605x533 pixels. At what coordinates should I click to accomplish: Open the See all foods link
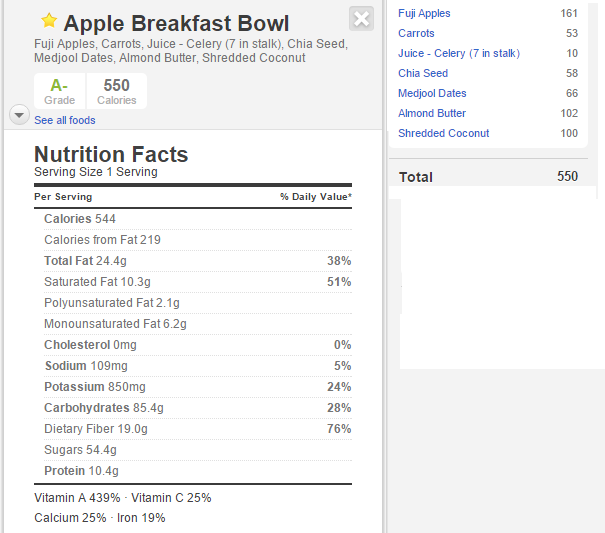click(65, 120)
